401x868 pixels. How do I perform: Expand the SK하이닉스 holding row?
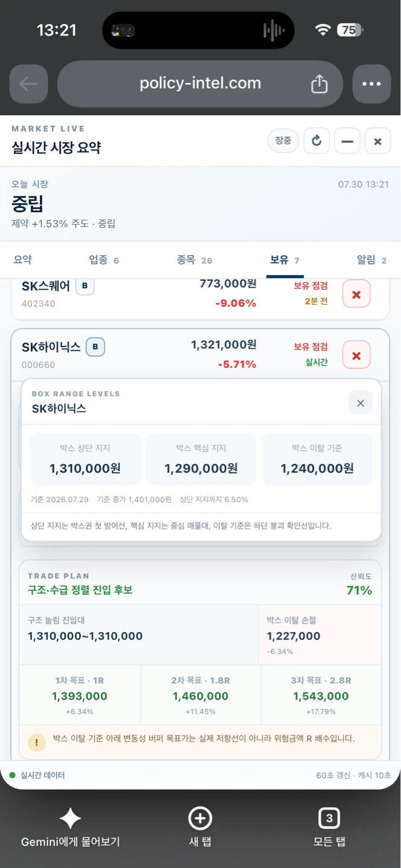[200, 354]
